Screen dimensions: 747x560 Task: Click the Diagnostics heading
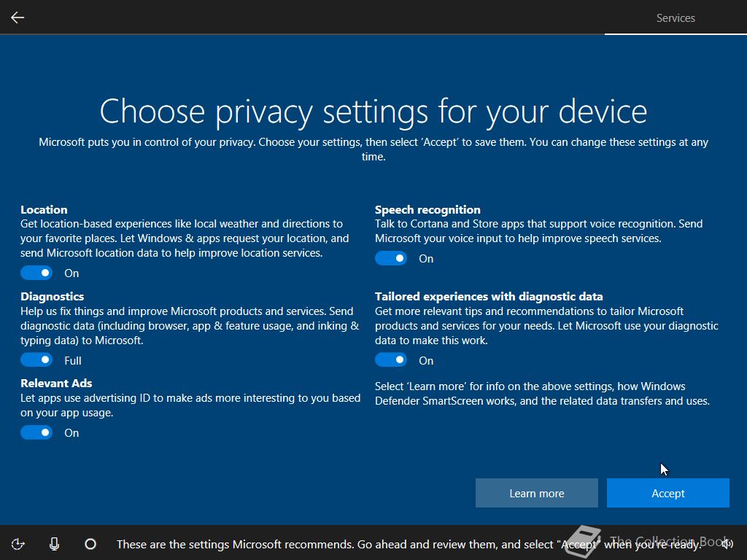(x=53, y=297)
